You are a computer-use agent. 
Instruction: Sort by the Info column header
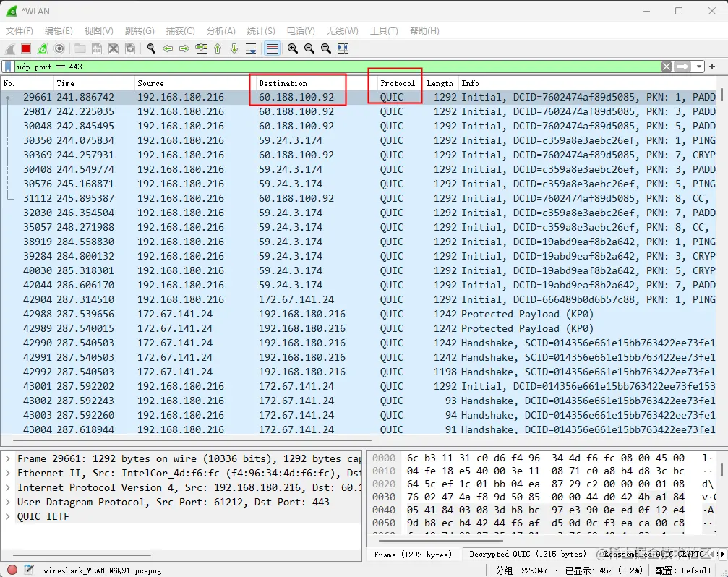(x=588, y=83)
